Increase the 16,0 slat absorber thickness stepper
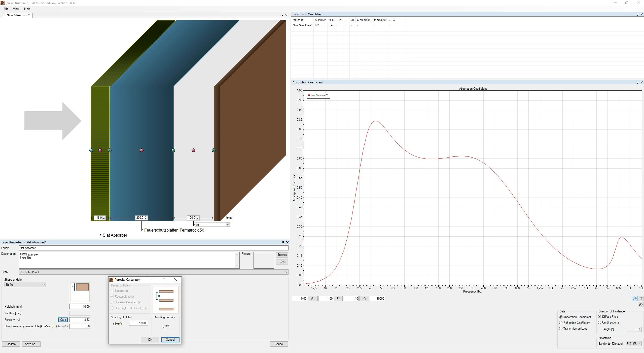 pyautogui.click(x=104, y=217)
